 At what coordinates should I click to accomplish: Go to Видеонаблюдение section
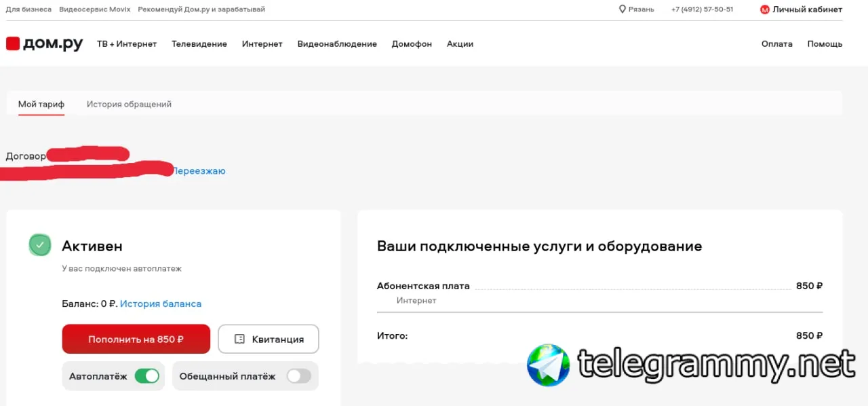pyautogui.click(x=337, y=43)
